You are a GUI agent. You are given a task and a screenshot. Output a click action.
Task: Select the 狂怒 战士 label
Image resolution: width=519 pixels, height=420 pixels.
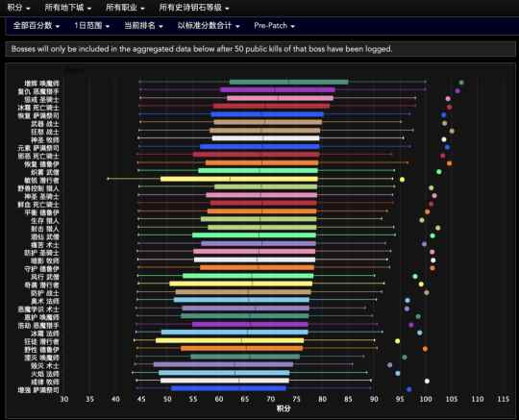click(x=45, y=132)
